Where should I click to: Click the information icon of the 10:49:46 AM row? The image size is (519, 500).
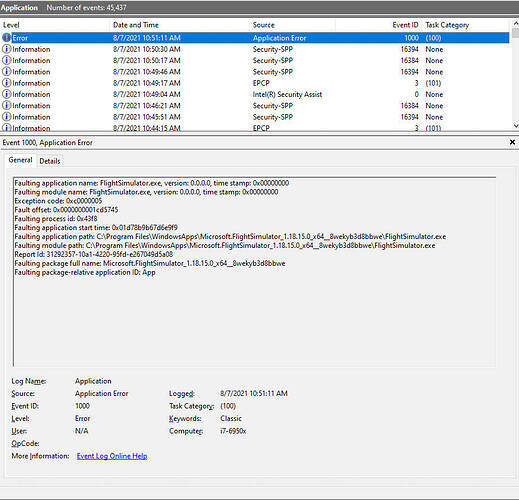pyautogui.click(x=6, y=72)
